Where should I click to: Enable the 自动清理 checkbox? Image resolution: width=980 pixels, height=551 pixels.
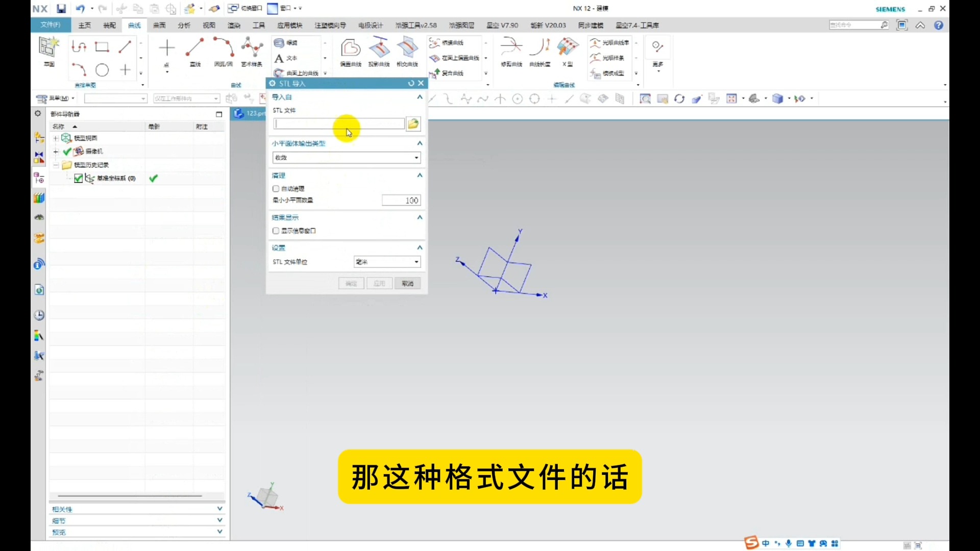click(276, 188)
